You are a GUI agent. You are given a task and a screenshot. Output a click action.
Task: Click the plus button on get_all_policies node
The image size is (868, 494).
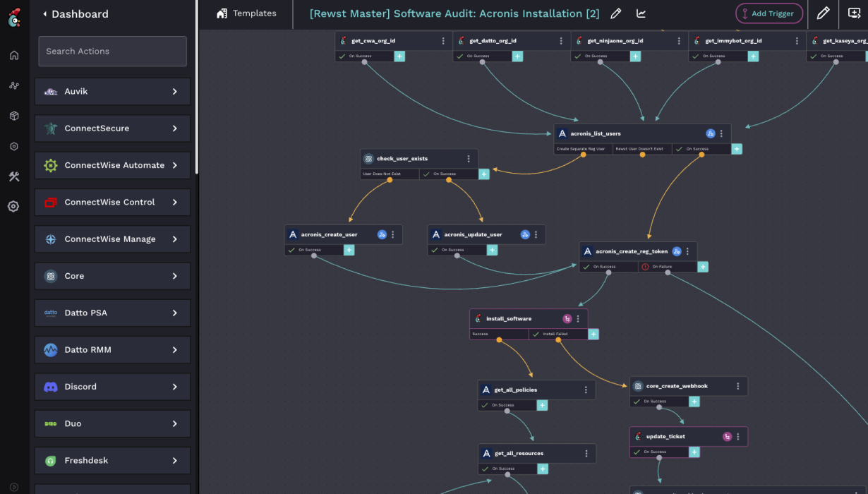(x=542, y=405)
